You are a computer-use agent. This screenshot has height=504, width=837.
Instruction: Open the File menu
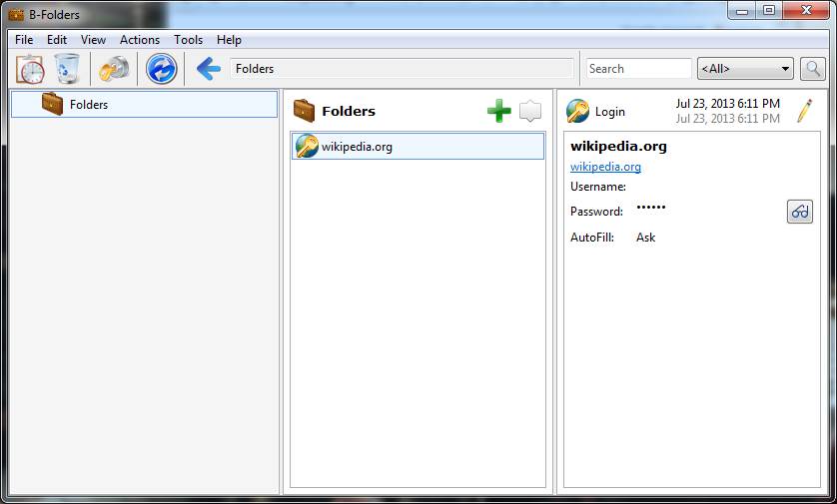click(24, 40)
